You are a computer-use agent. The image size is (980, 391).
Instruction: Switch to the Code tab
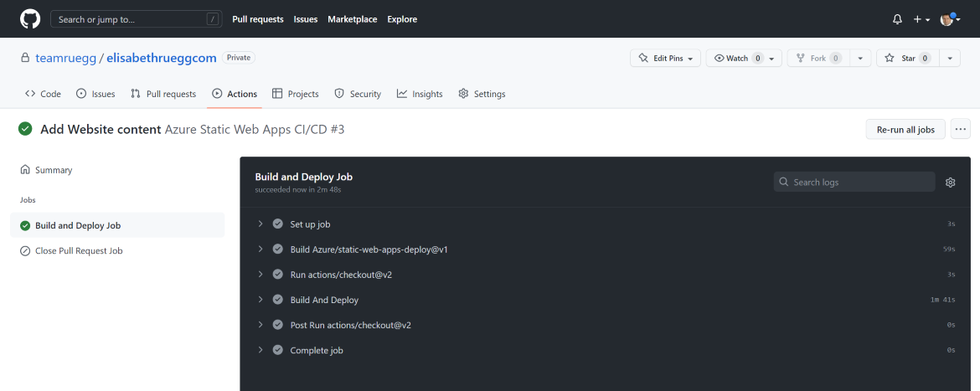[43, 94]
